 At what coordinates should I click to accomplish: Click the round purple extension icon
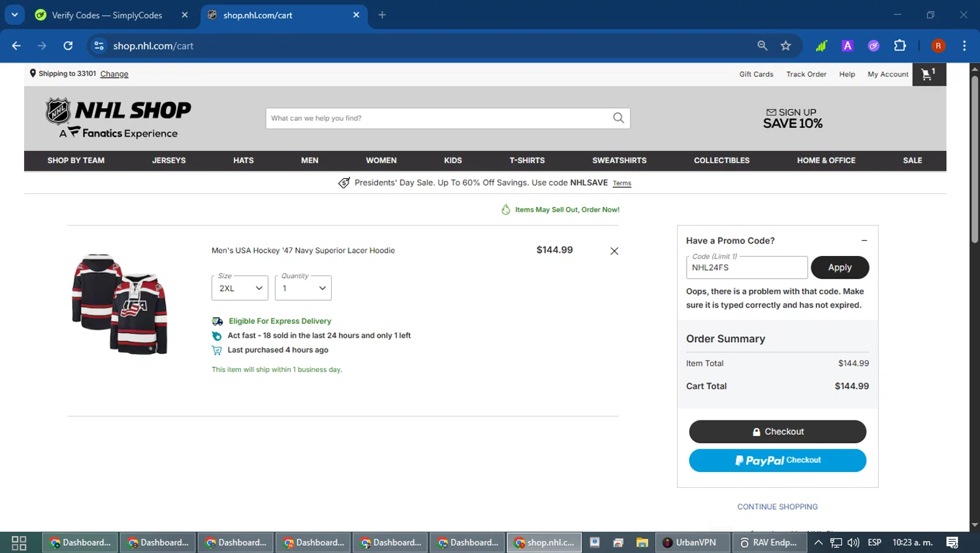[874, 46]
